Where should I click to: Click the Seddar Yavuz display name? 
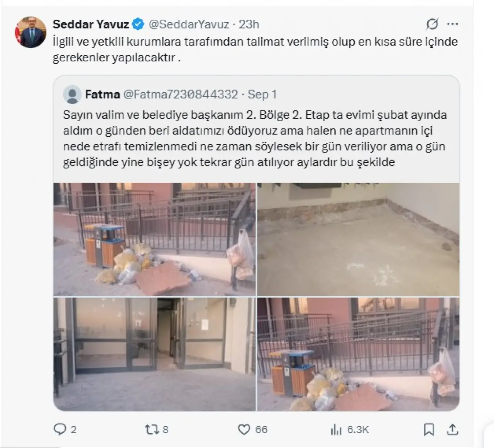pyautogui.click(x=91, y=24)
